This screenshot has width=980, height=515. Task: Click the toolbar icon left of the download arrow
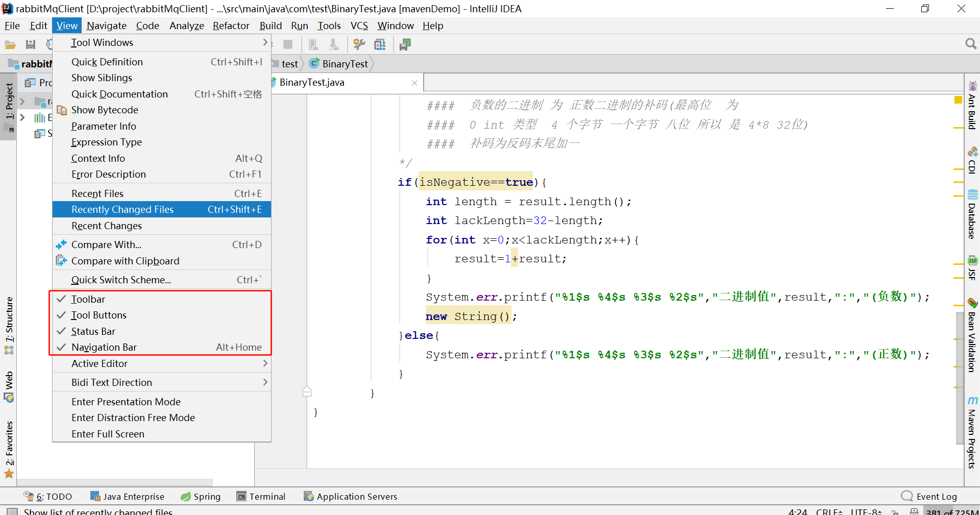pyautogui.click(x=313, y=45)
